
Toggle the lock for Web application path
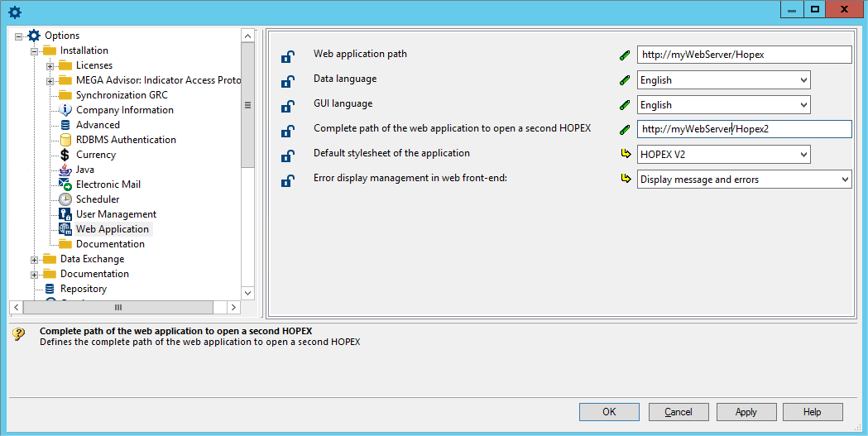pos(288,56)
